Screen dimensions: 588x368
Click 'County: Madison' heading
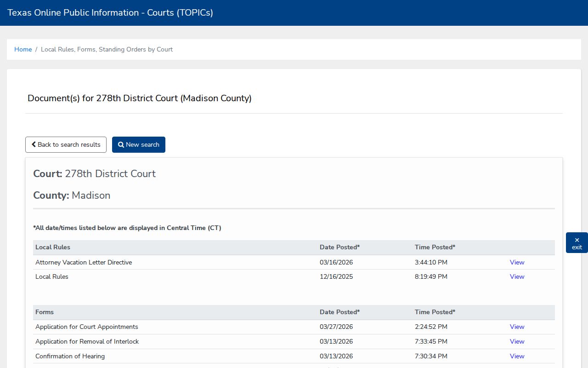(72, 195)
